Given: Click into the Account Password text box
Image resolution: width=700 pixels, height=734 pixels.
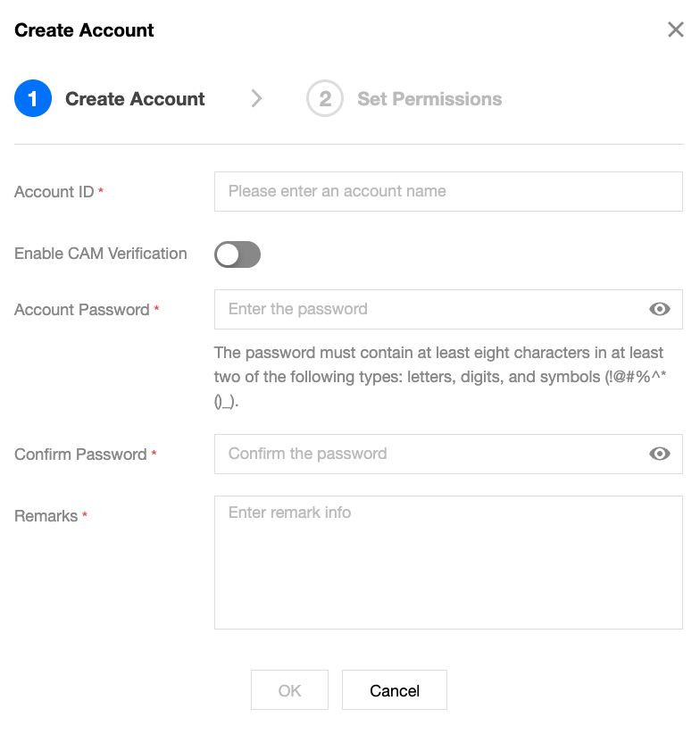Looking at the screenshot, I should (x=429, y=309).
